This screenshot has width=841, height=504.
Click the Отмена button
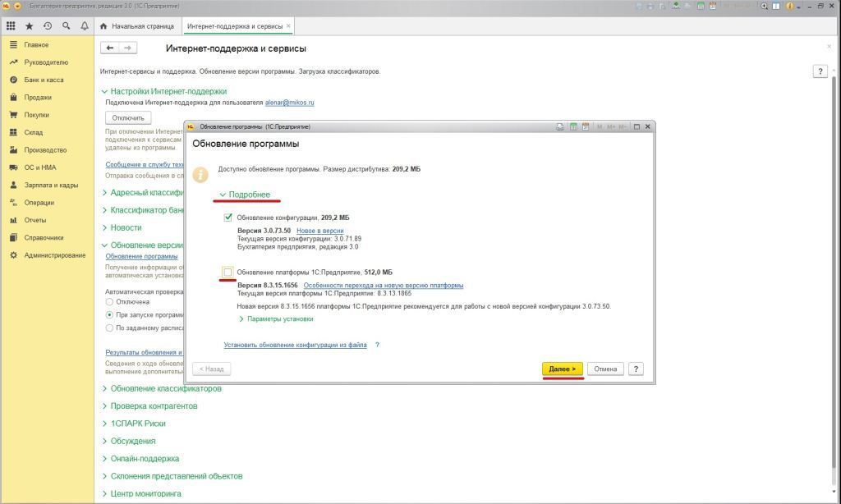tap(605, 369)
